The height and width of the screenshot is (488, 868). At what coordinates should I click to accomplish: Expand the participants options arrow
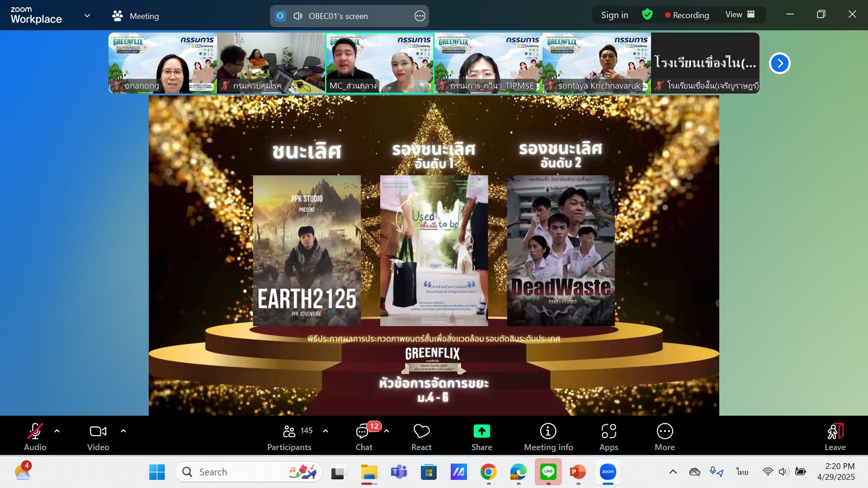[325, 431]
